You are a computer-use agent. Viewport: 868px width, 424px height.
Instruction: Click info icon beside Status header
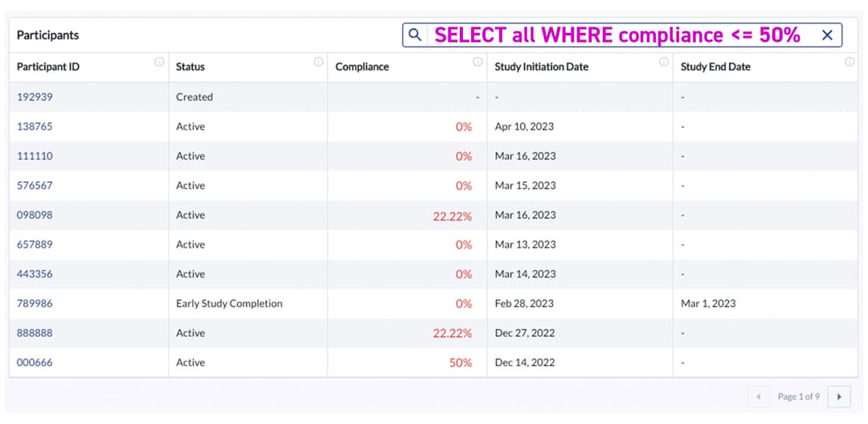tap(318, 62)
